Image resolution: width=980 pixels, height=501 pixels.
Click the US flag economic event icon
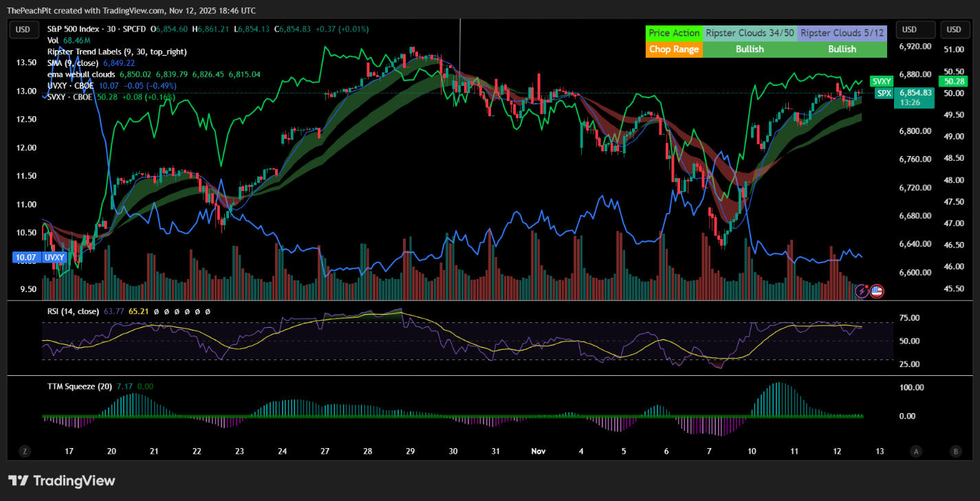[x=877, y=291]
